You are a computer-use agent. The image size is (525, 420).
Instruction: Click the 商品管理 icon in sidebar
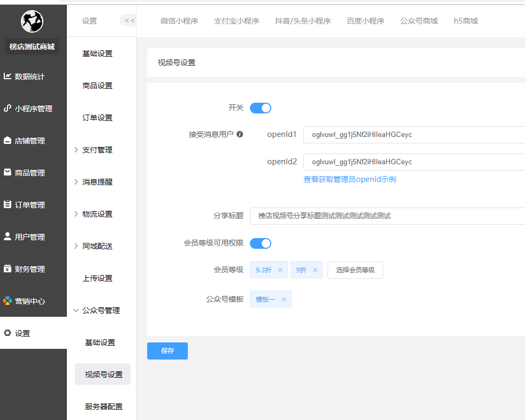tap(7, 172)
